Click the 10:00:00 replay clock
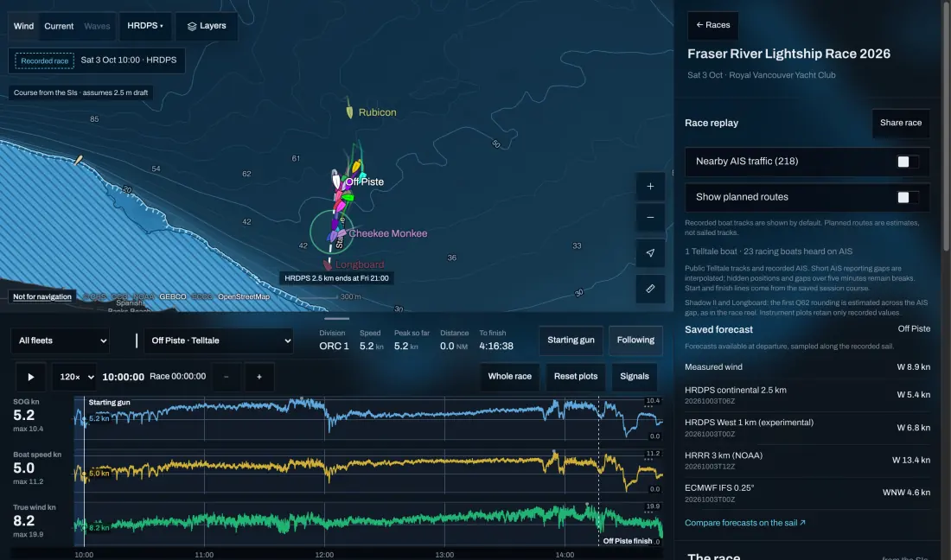 coord(123,377)
